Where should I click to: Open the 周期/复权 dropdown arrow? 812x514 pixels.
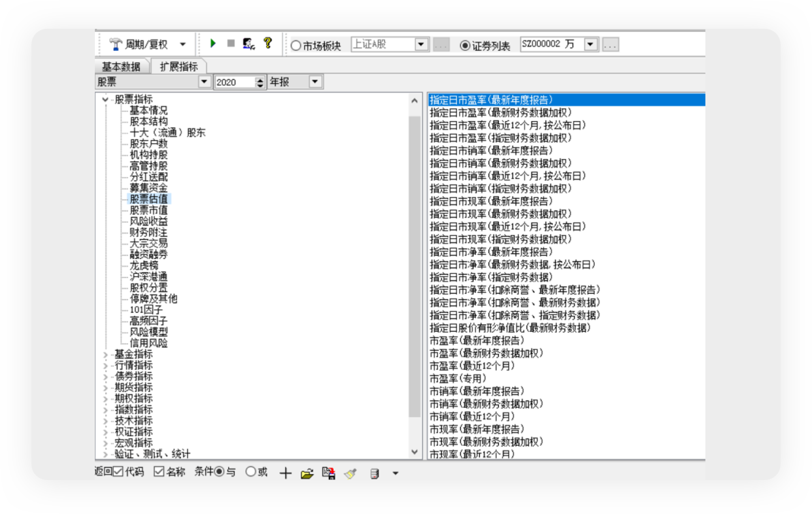[x=182, y=44]
